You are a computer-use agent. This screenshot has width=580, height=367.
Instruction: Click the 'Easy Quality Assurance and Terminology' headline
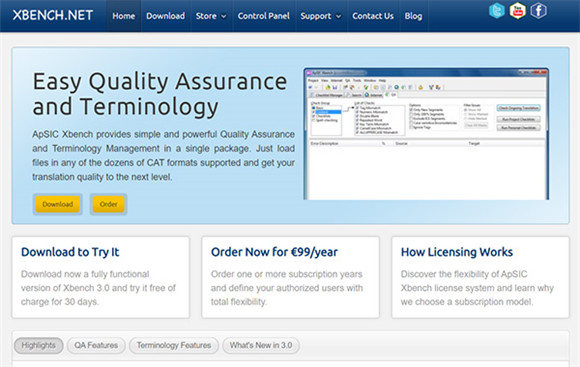coord(160,94)
